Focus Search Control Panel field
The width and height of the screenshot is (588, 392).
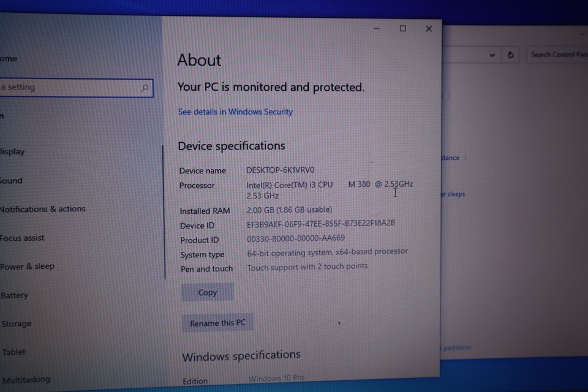pos(557,55)
